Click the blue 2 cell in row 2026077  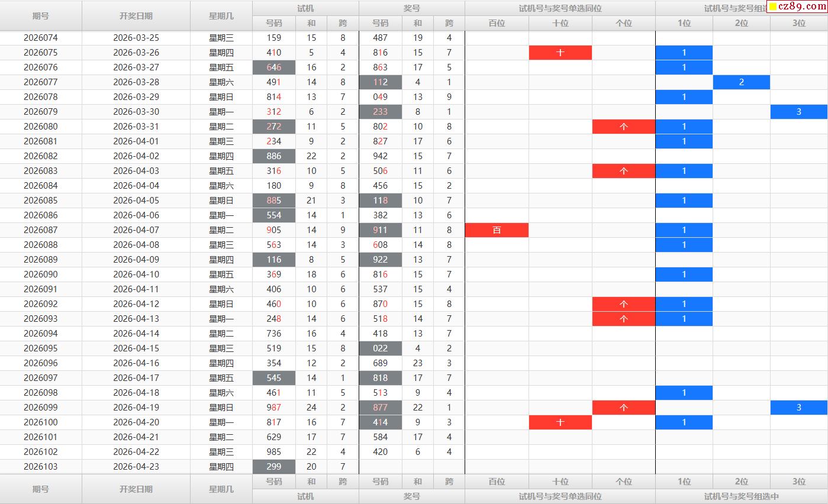click(x=742, y=82)
